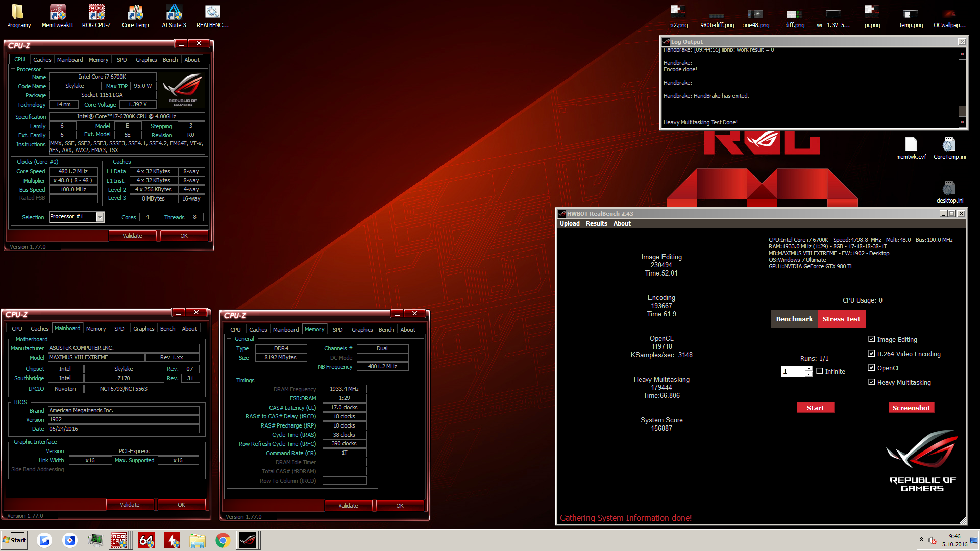Uncheck the OpenCL benchmark checkbox

pos(872,368)
